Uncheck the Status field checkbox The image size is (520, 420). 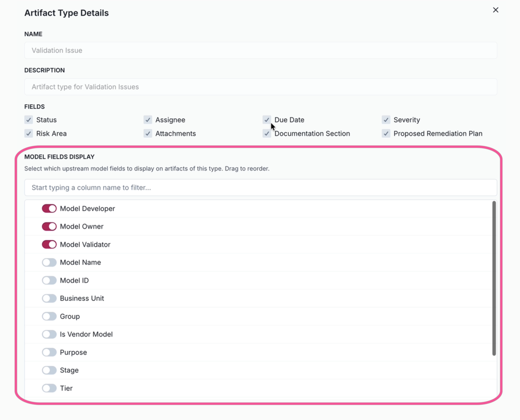click(x=29, y=120)
